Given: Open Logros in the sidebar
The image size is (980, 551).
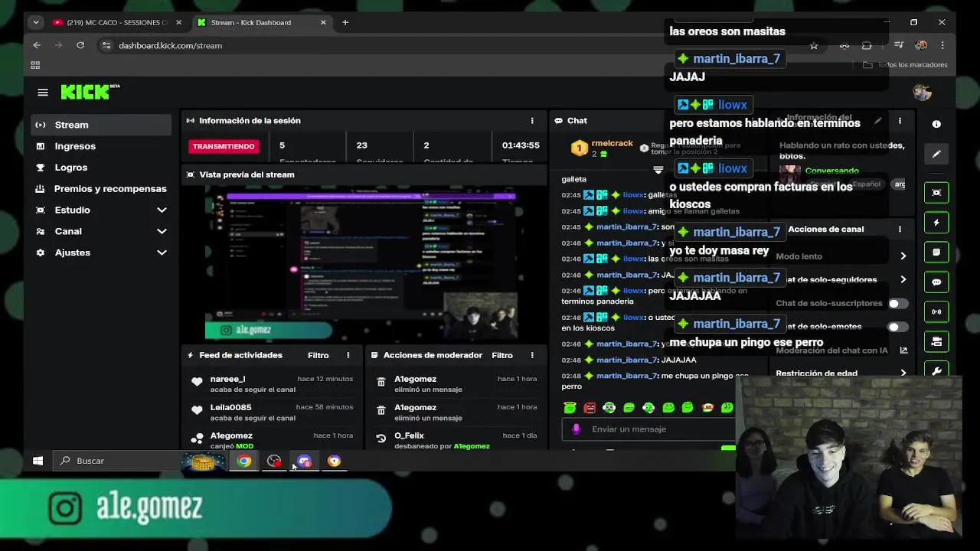Looking at the screenshot, I should coord(101,168).
